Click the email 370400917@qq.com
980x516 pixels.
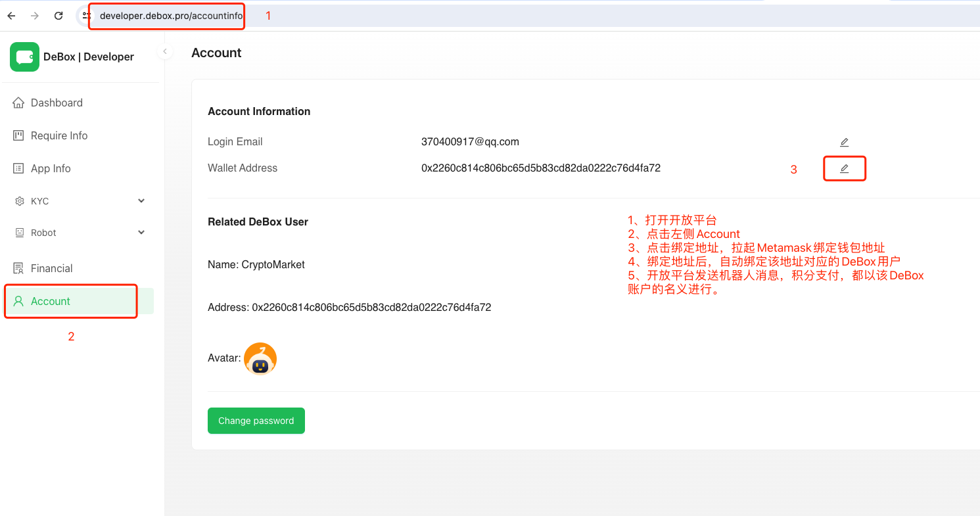pos(470,141)
